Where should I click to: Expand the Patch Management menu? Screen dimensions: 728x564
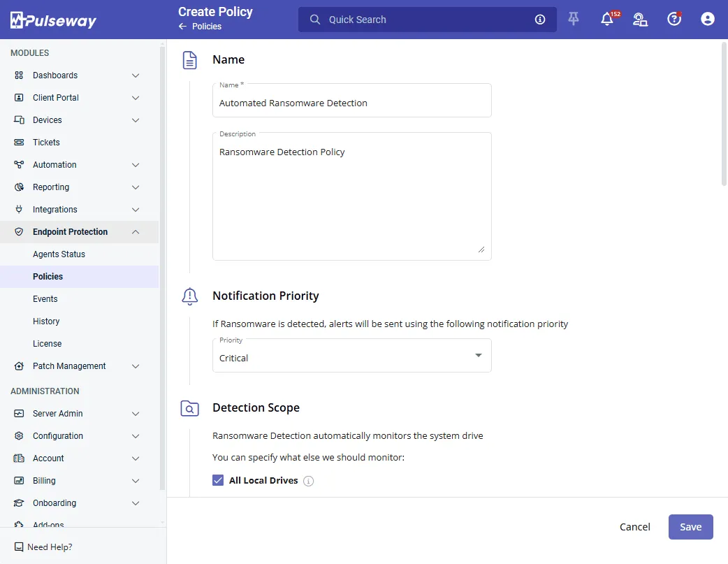click(136, 366)
